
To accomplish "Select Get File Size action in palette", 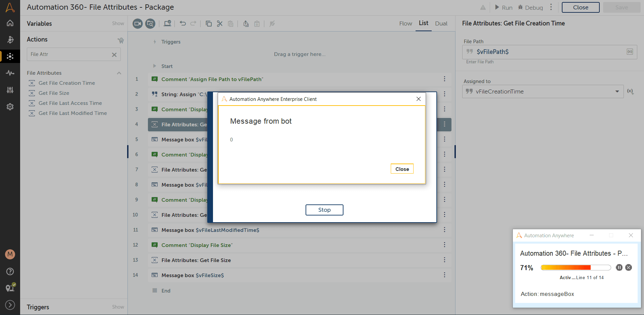I will (x=54, y=93).
